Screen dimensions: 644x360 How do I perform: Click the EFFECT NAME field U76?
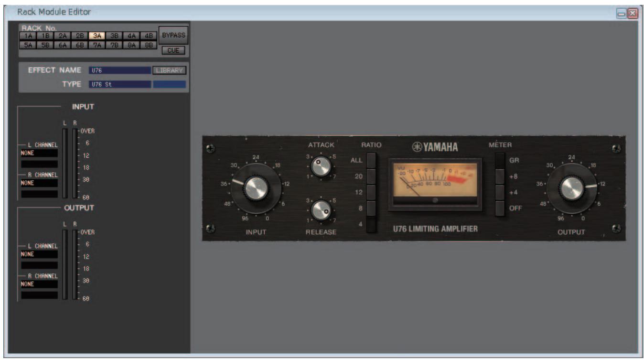pos(119,70)
